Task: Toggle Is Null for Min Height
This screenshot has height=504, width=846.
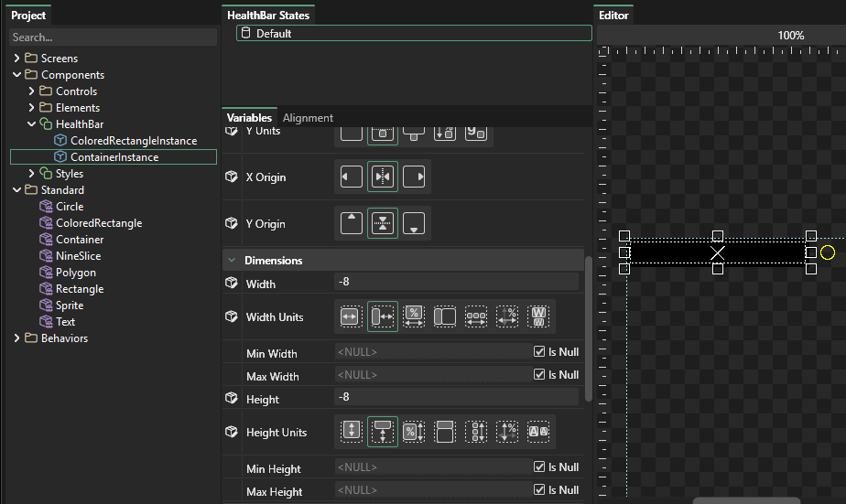Action: (x=539, y=466)
